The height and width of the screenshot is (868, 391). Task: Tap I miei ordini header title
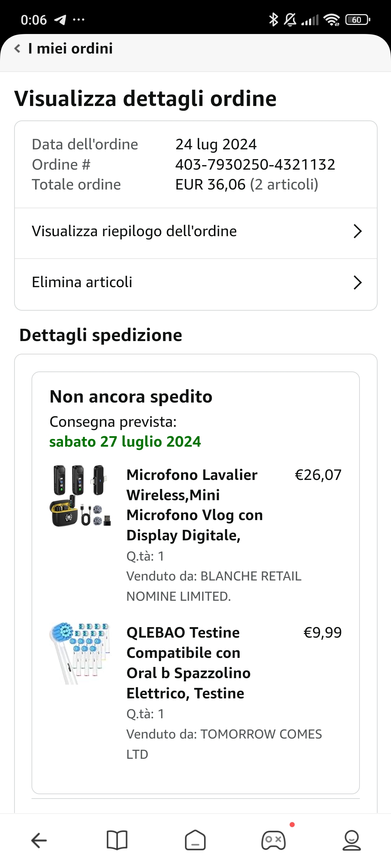point(71,48)
